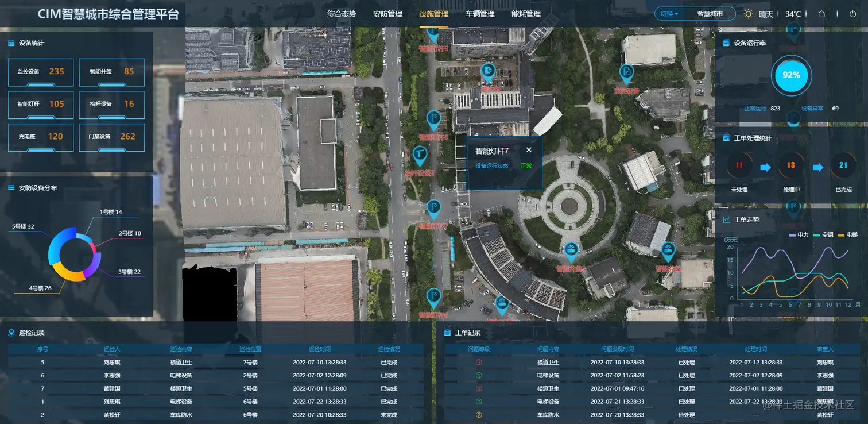The width and height of the screenshot is (868, 424).
Task: Click the power logout icon
Action: click(852, 14)
